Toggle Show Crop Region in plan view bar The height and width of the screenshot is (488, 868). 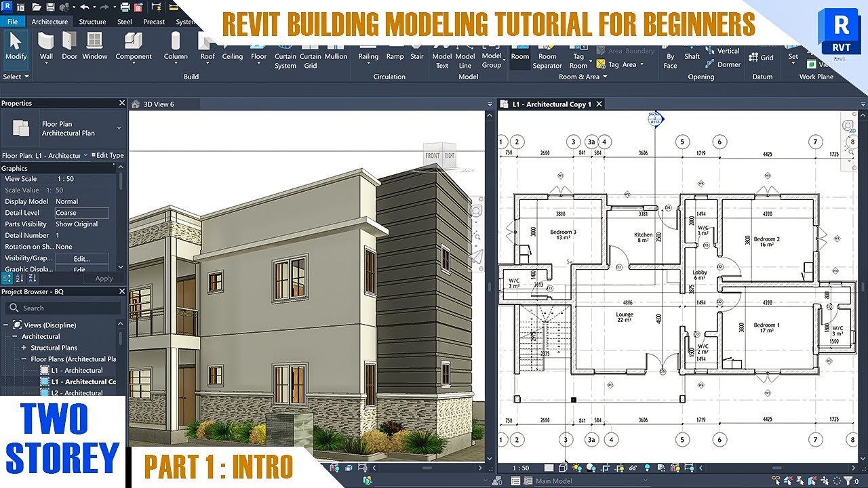[x=619, y=468]
